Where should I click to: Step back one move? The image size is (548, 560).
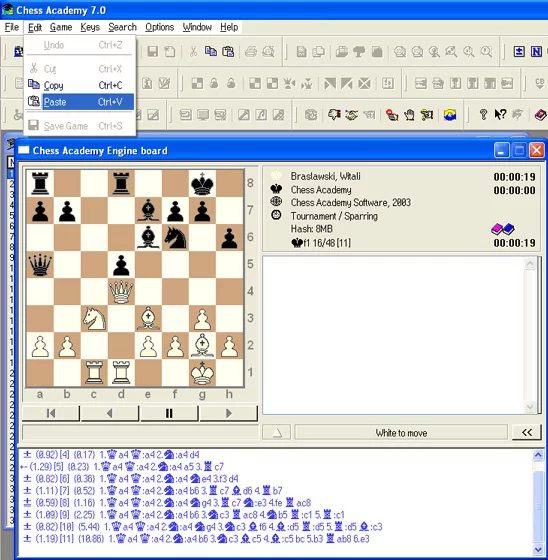110,413
